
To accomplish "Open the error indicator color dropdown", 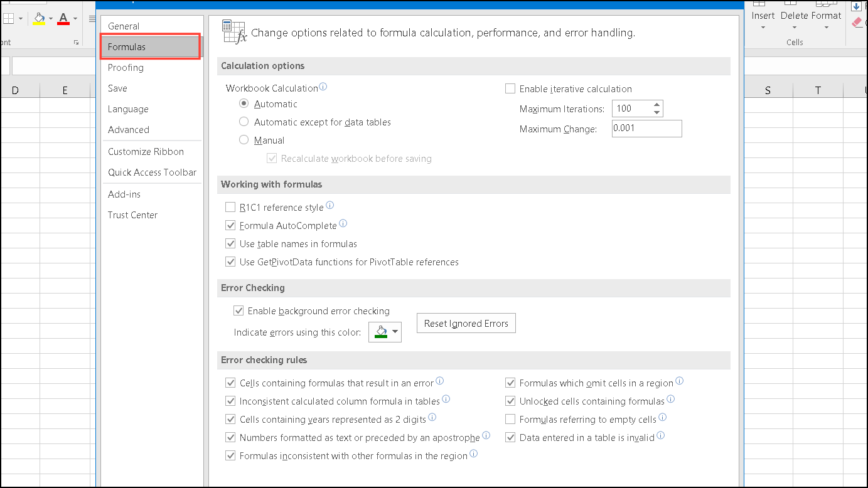I will (x=395, y=332).
